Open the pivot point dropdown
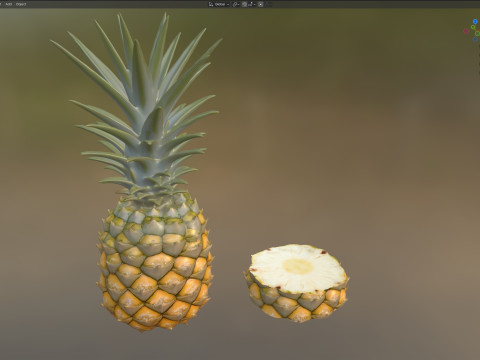 [x=236, y=4]
